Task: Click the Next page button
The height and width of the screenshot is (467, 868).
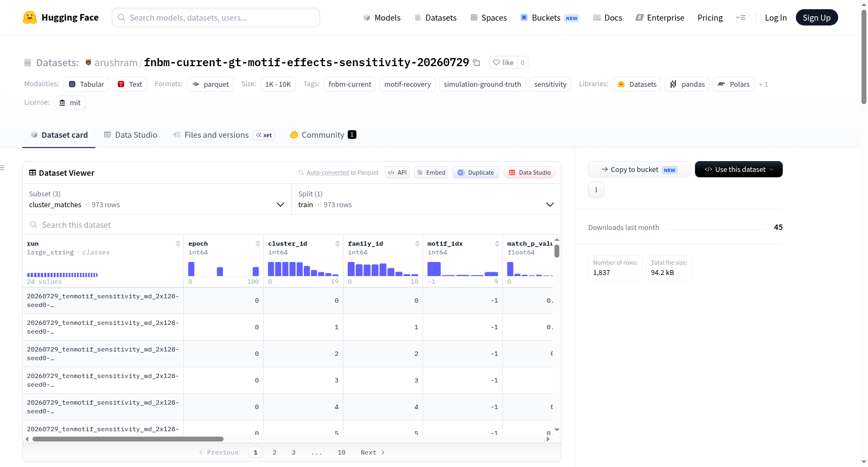Action: tap(373, 452)
